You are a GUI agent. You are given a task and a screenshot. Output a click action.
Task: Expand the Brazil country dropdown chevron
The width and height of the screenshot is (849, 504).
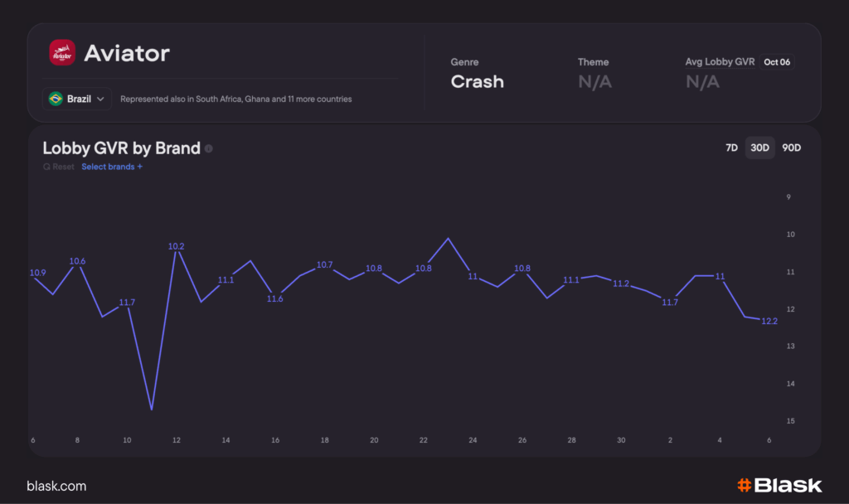pos(101,99)
